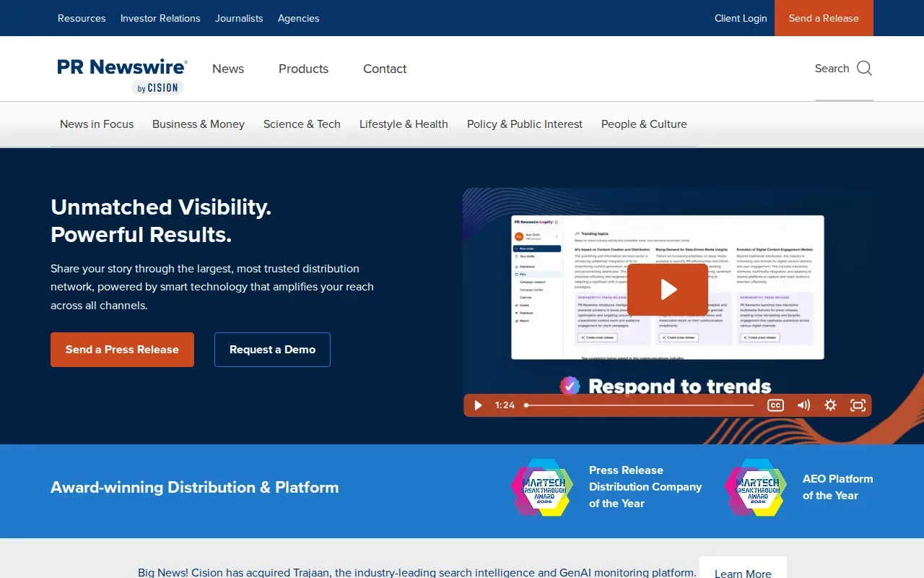Toggle closed captions on the video
Image resolution: width=924 pixels, height=578 pixels.
(x=775, y=405)
